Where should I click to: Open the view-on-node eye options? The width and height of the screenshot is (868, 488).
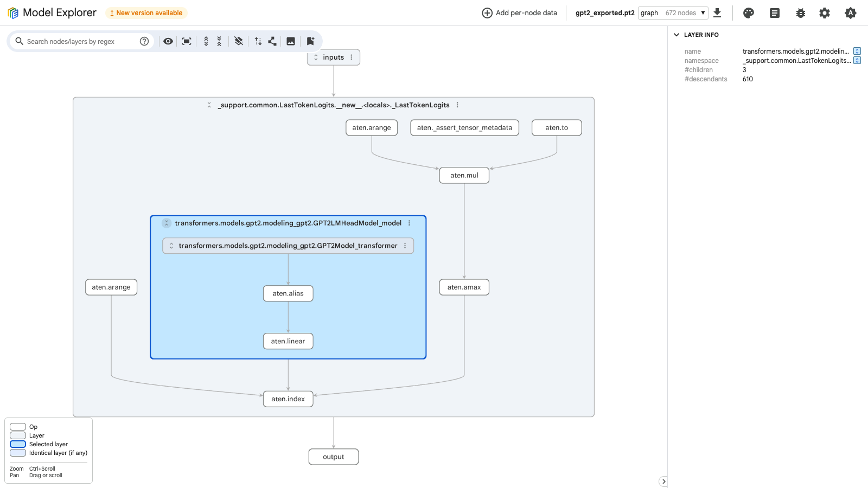168,41
